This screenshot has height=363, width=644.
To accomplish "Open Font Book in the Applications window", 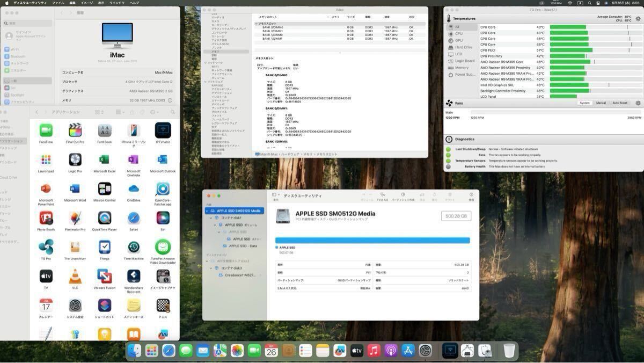I will point(105,130).
